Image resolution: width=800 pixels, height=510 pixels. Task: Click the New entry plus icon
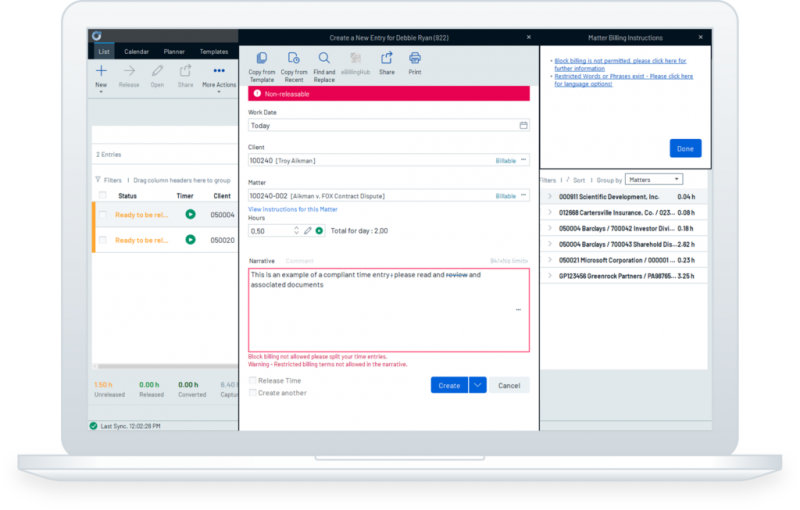coord(101,71)
